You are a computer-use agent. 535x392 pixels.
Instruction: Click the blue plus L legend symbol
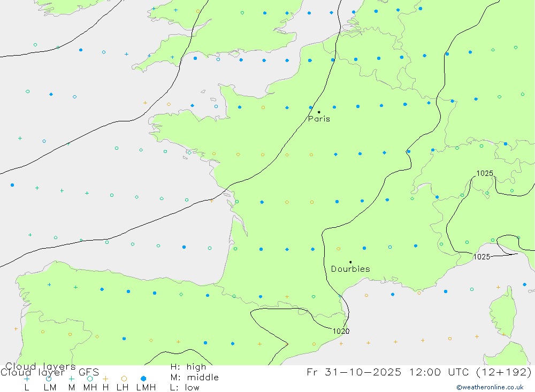pos(27,379)
